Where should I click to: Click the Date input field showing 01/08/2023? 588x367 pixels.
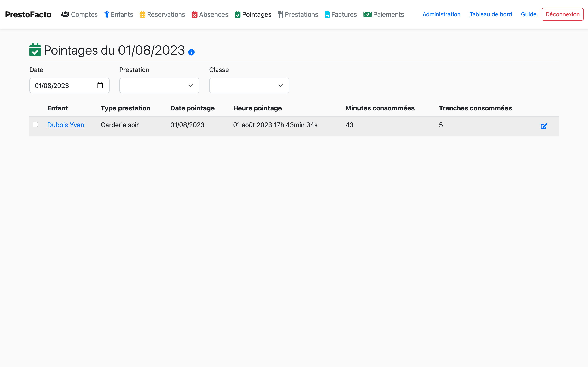point(63,86)
